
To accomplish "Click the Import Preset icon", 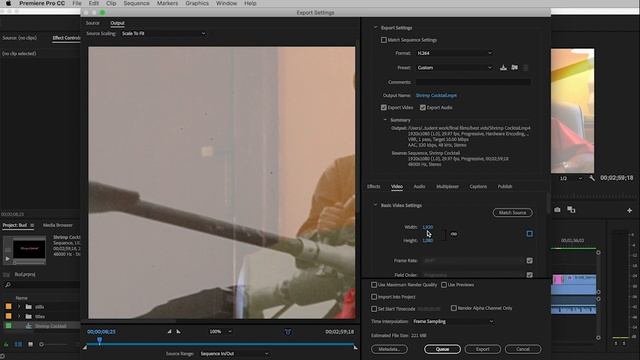I will click(515, 68).
